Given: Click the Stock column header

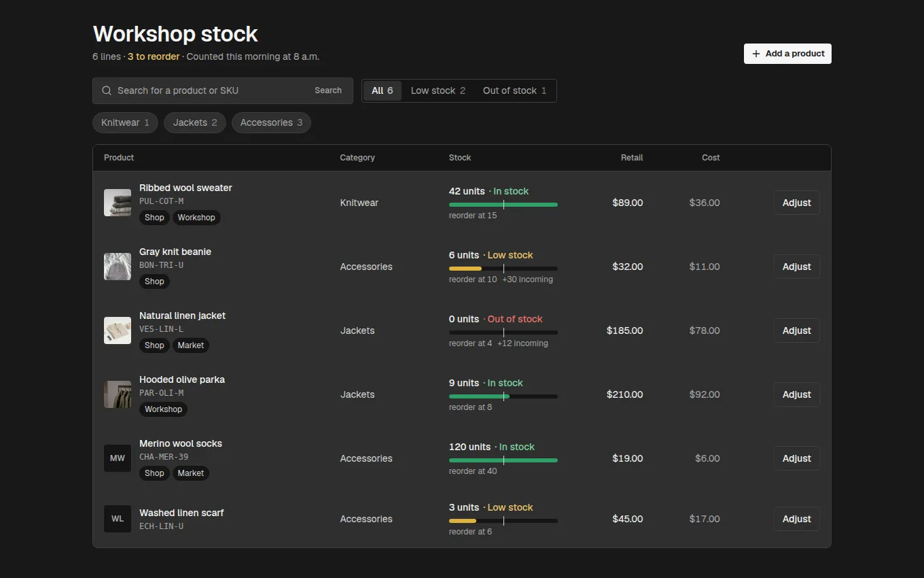Looking at the screenshot, I should [x=460, y=158].
